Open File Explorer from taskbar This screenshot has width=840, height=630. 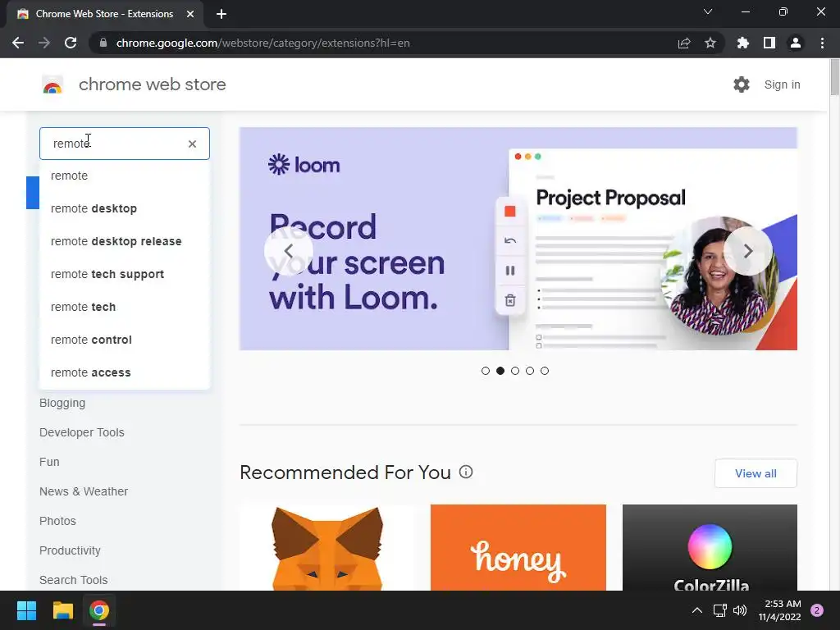coord(62,610)
